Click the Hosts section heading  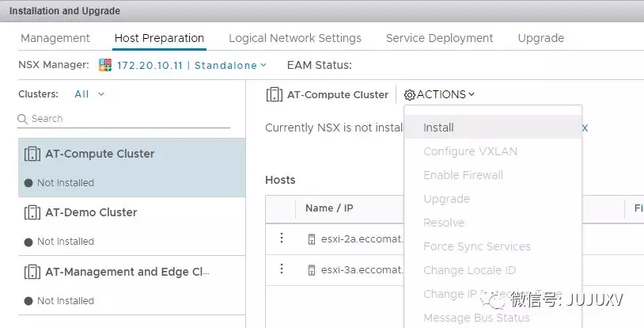pyautogui.click(x=280, y=181)
